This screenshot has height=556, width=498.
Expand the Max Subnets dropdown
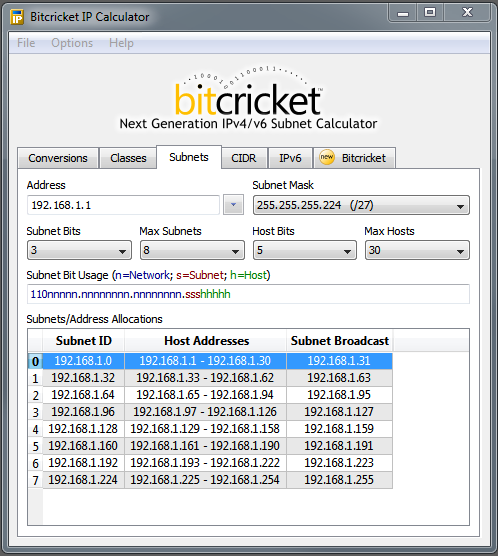[192, 250]
